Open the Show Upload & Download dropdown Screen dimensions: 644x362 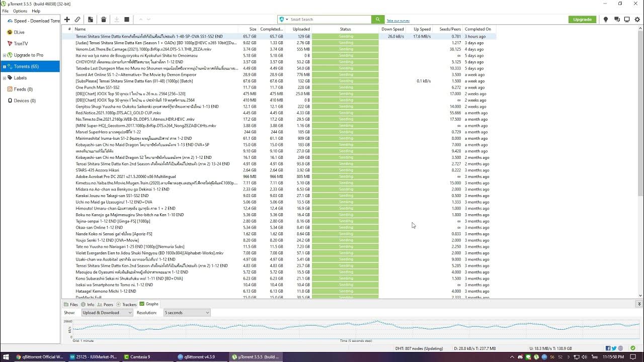point(106,313)
